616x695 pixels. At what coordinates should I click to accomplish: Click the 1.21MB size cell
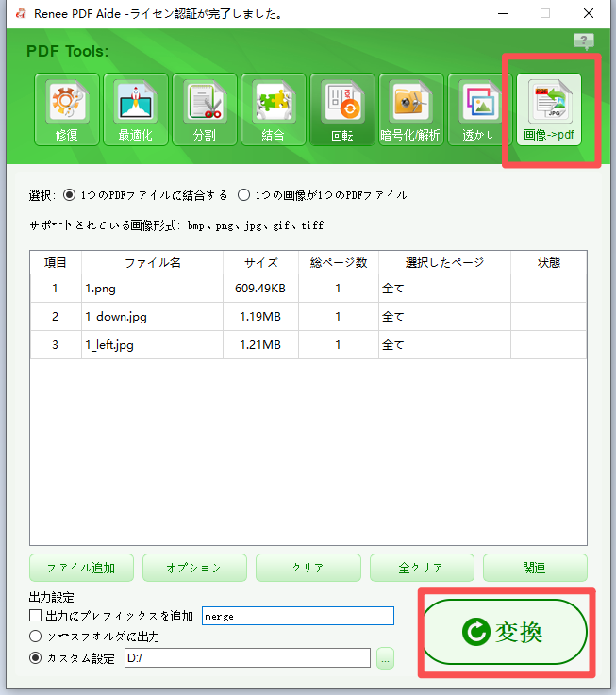[260, 345]
